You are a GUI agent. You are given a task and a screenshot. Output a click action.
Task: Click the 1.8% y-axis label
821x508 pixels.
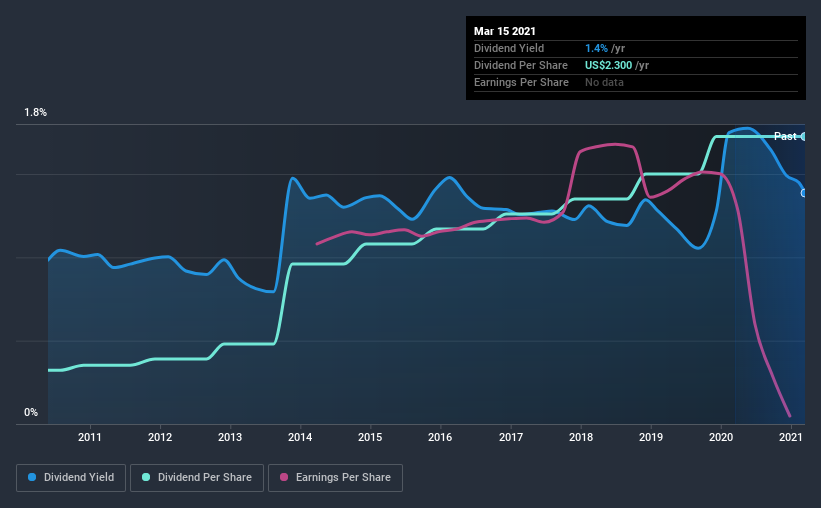[x=35, y=113]
